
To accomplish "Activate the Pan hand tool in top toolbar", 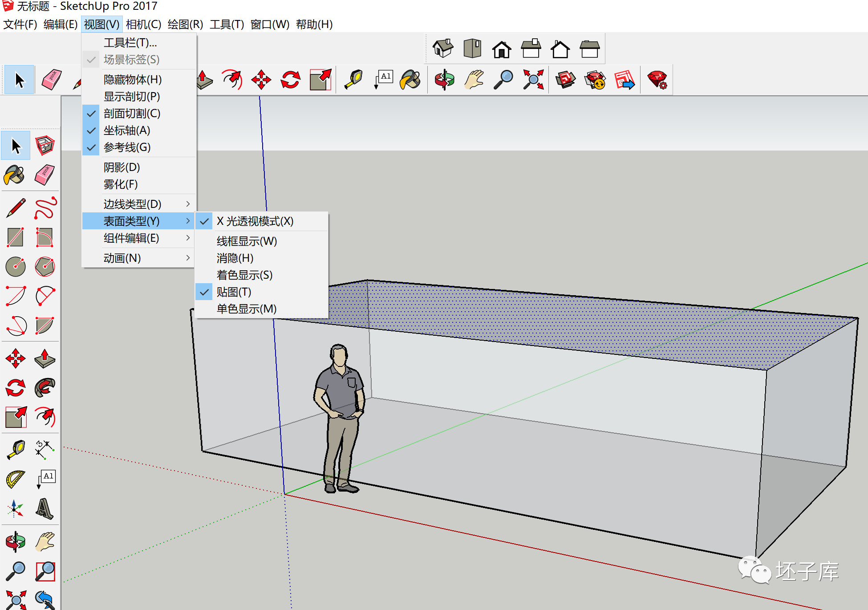I will click(x=474, y=80).
